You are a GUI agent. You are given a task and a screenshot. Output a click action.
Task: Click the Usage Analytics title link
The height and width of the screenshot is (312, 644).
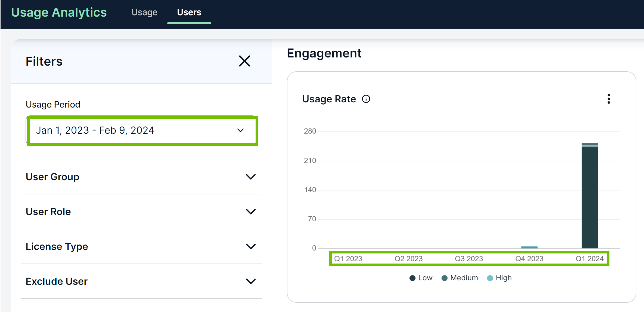point(59,12)
